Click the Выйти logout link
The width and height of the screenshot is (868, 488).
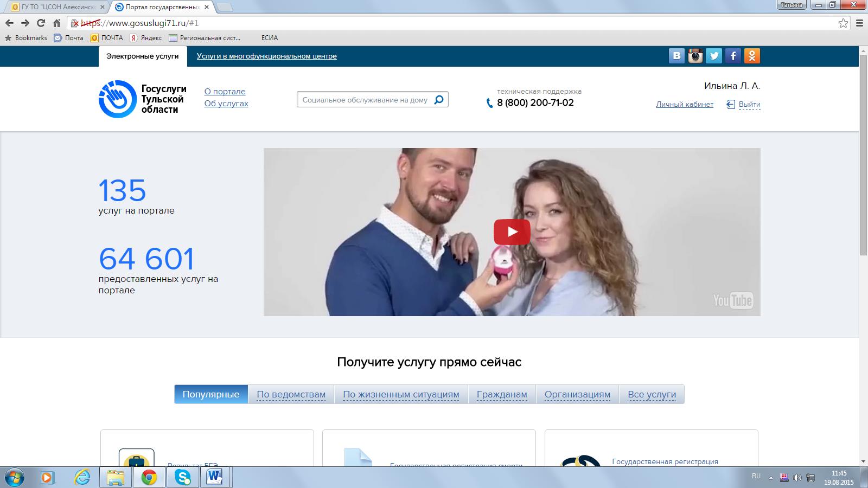pos(749,105)
